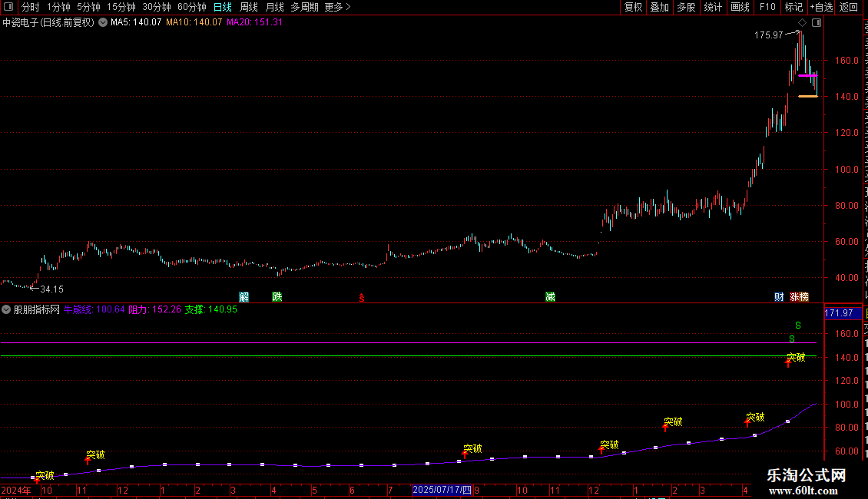Click the 34.15 low price label
This screenshot has height=499, width=868.
[x=52, y=289]
